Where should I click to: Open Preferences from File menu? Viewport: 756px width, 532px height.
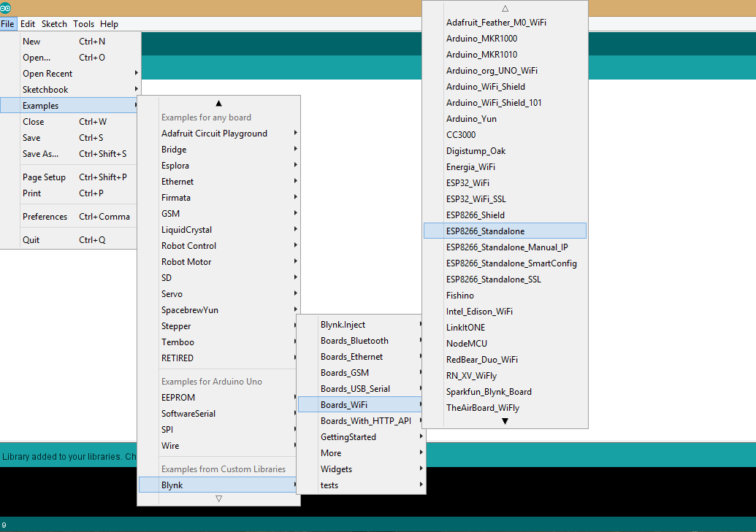point(69,216)
